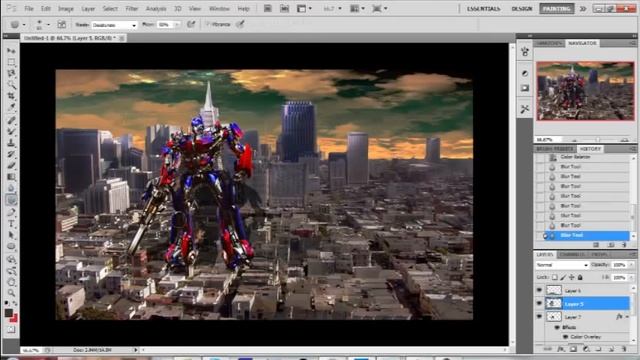Open the collapsed Adjustments panel icon
The image size is (640, 360).
pyautogui.click(x=525, y=73)
